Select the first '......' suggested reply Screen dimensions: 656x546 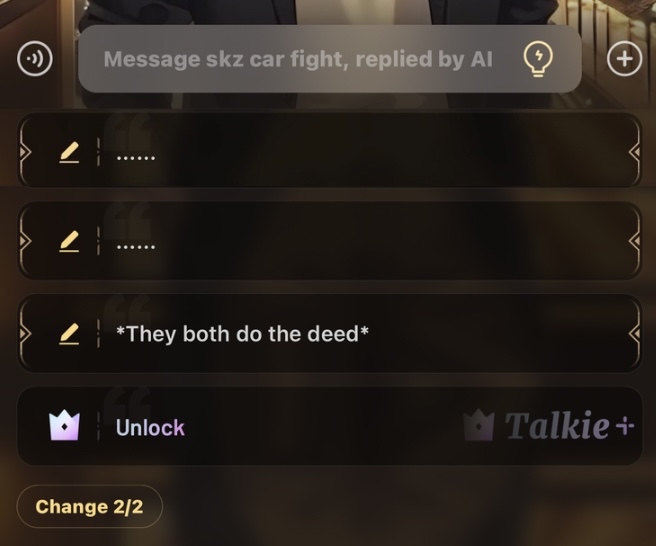[330, 150]
